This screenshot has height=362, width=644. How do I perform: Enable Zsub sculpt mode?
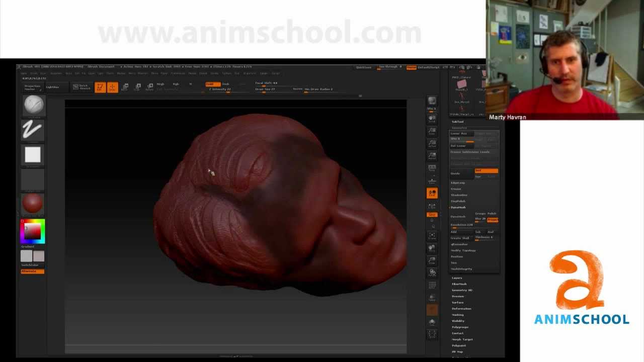[226, 84]
